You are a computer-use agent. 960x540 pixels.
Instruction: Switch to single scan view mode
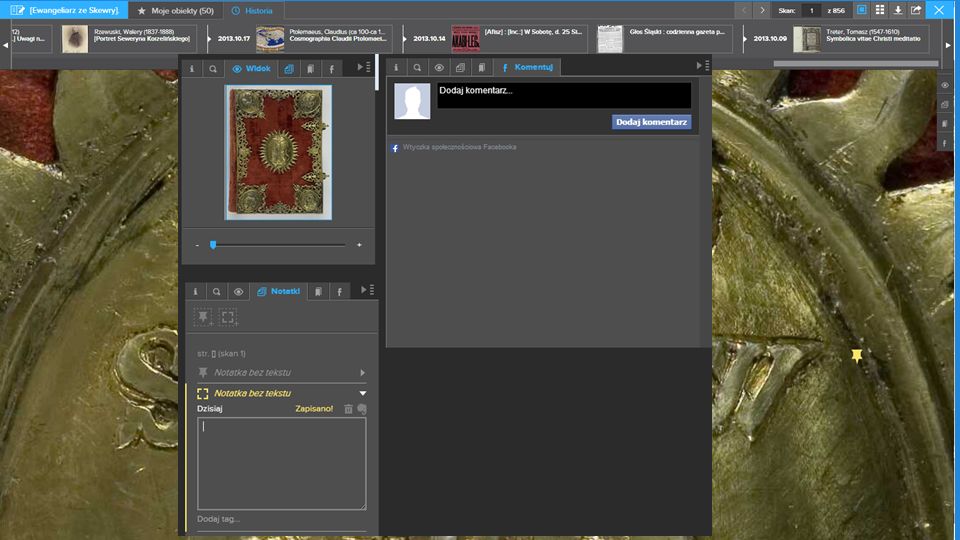click(861, 10)
